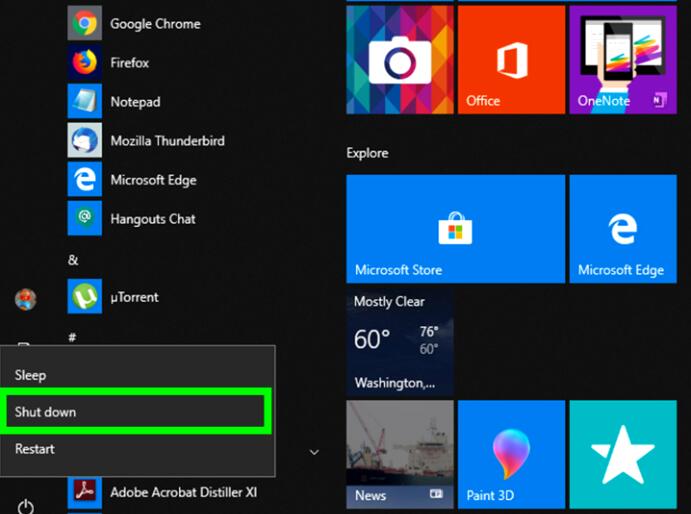Viewport: 691px width, 514px height.
Task: Open Adobe Acrobat Distiller XI icon
Action: pos(85,492)
